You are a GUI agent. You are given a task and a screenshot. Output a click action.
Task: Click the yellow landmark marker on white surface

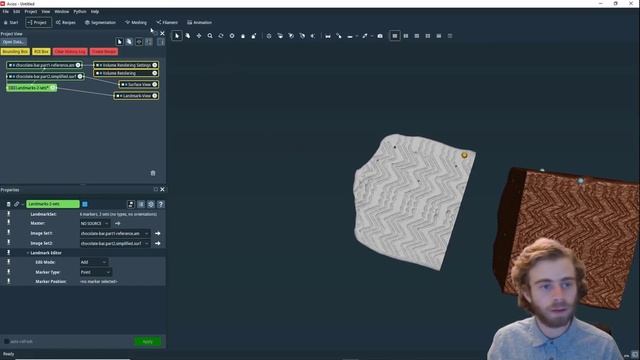464,155
